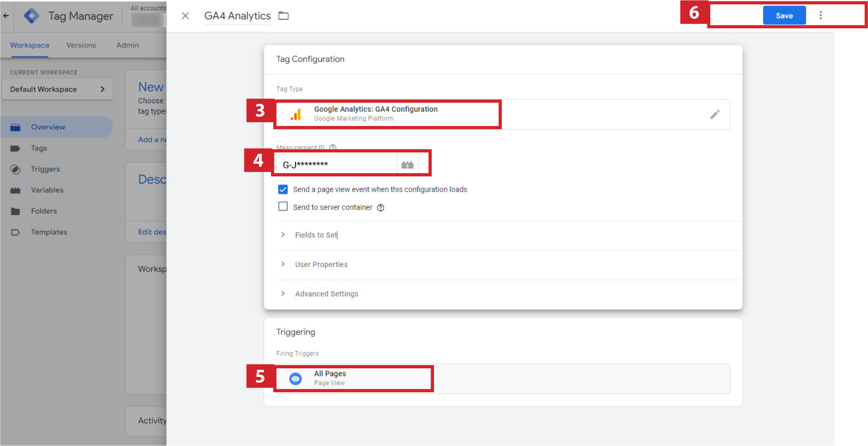
Task: Click the Fields to Set chevron arrow
Action: tap(283, 235)
